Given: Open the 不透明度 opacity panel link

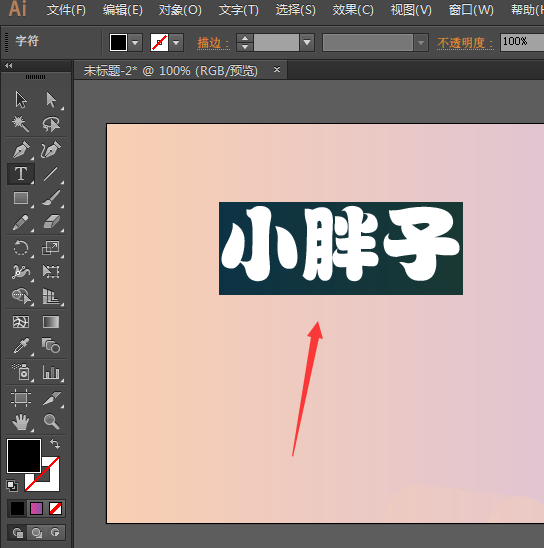Looking at the screenshot, I should tap(465, 43).
